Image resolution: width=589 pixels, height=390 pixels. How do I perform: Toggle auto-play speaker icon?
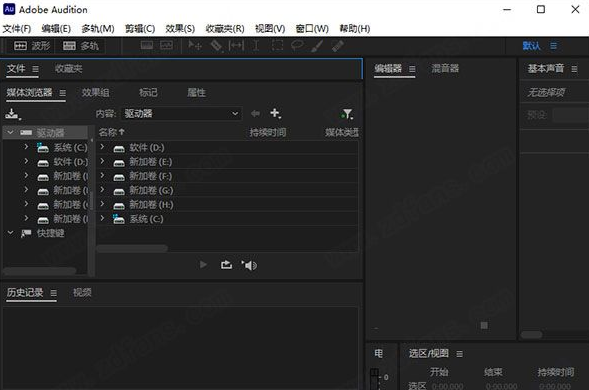click(x=249, y=265)
